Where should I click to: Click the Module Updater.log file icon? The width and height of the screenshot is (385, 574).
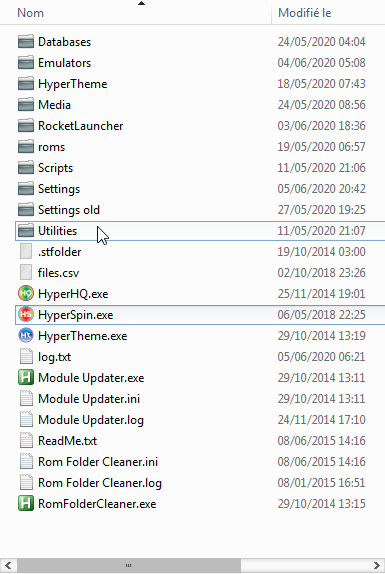(26, 420)
